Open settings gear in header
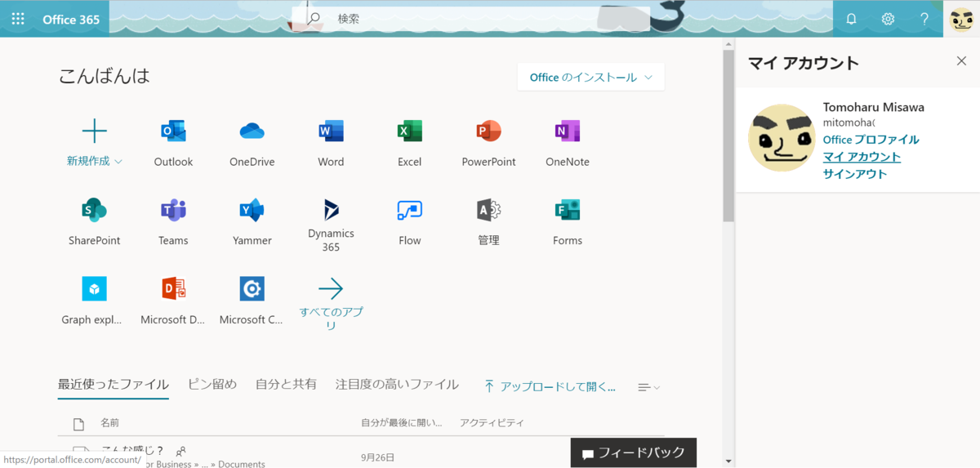Viewport: 980px width, 468px height. (x=888, y=19)
